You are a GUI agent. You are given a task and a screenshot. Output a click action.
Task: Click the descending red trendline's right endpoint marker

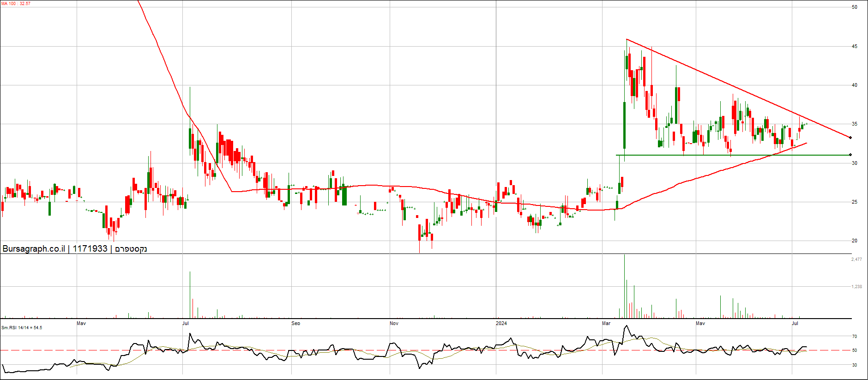tap(850, 138)
